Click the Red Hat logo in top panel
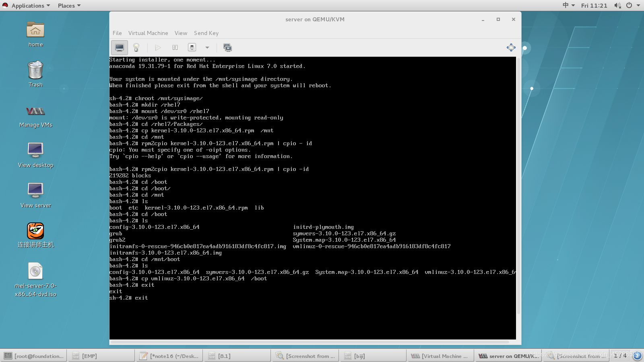 pos(5,5)
